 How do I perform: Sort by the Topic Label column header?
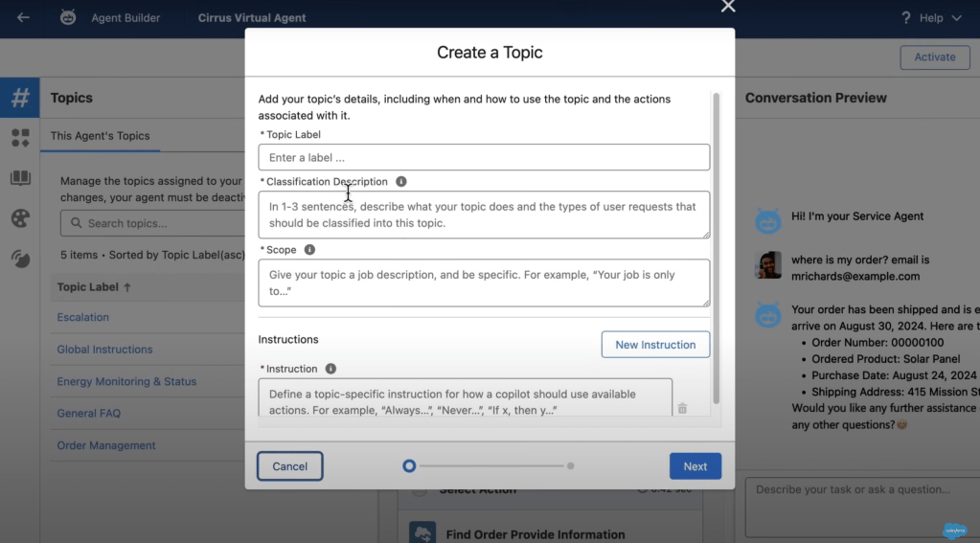94,286
